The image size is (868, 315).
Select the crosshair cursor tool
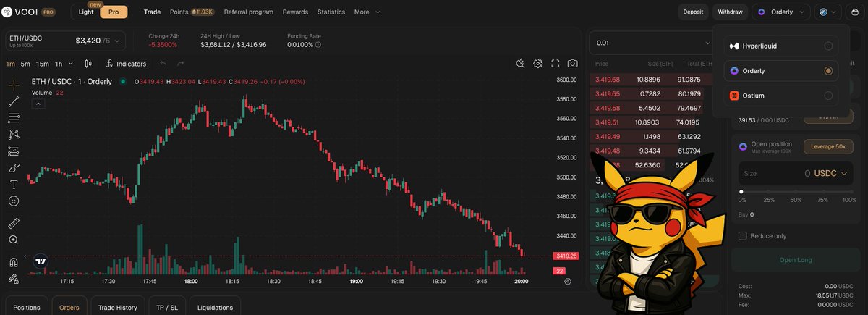tap(14, 85)
